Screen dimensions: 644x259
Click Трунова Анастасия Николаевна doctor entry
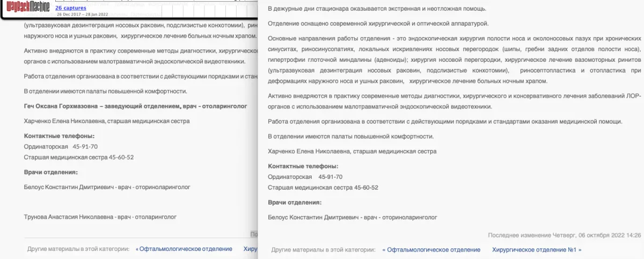click(100, 217)
